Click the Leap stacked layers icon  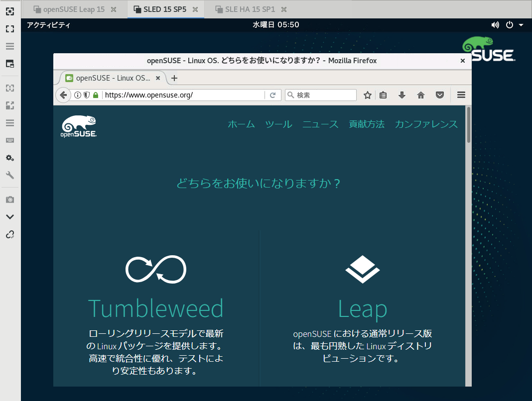[x=362, y=269]
